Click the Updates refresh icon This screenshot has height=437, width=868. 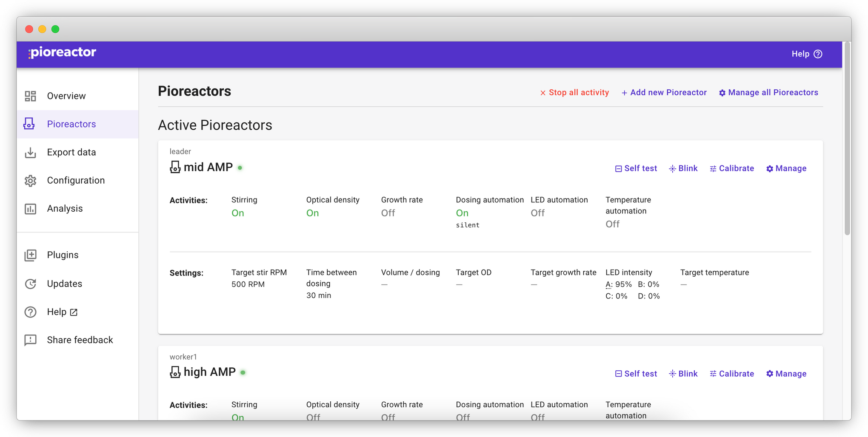(30, 284)
